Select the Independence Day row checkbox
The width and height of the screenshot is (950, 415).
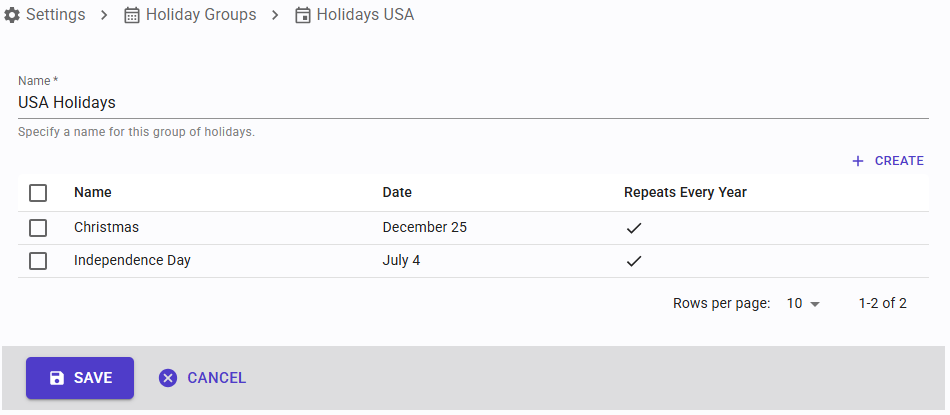(38, 261)
